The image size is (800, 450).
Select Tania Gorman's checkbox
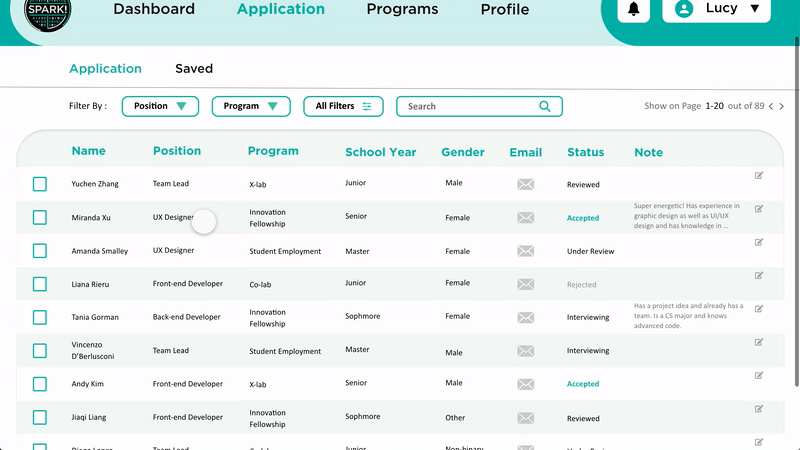pos(40,317)
